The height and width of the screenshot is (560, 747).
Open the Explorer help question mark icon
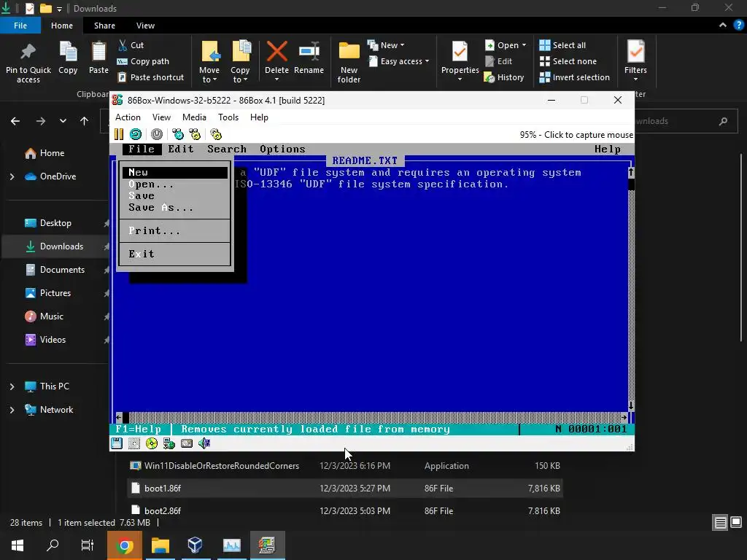pyautogui.click(x=738, y=26)
